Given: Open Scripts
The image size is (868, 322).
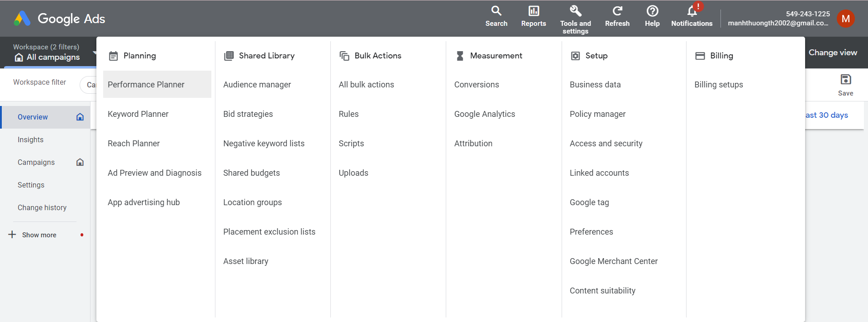Looking at the screenshot, I should tap(351, 144).
